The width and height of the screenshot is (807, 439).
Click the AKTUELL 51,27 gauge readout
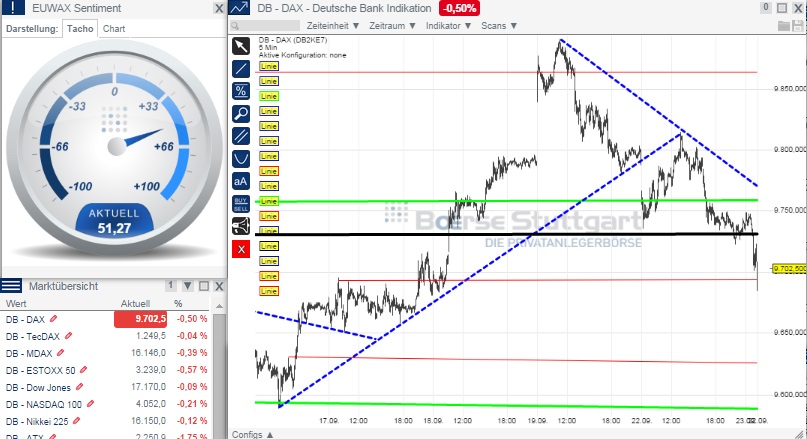click(x=114, y=221)
